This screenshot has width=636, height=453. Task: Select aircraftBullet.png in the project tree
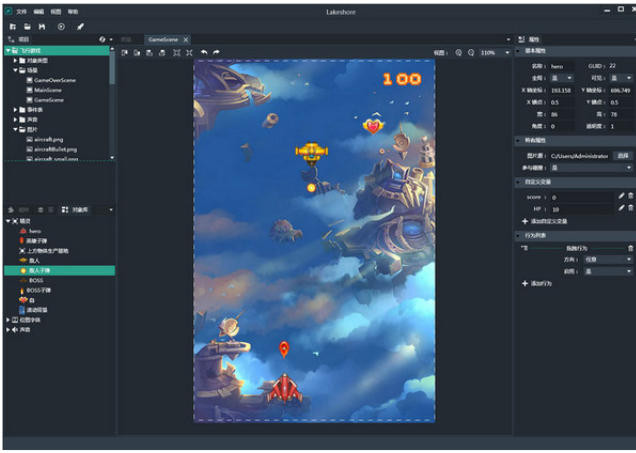coord(56,149)
